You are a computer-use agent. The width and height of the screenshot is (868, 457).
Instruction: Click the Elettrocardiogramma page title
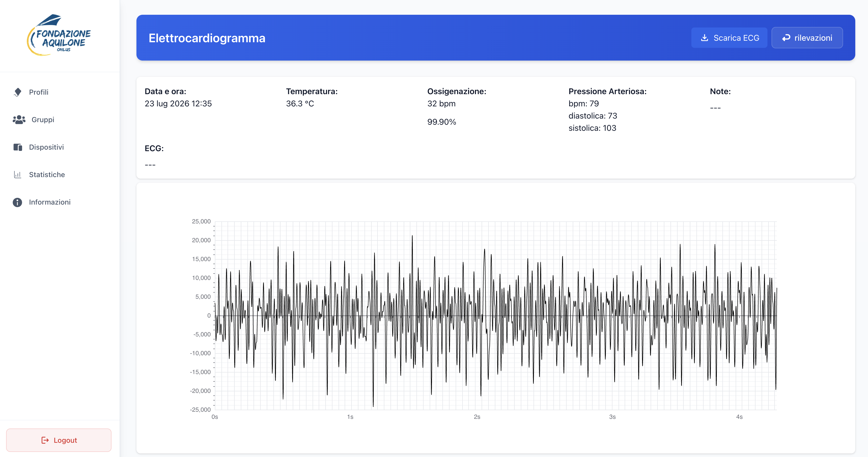click(207, 38)
